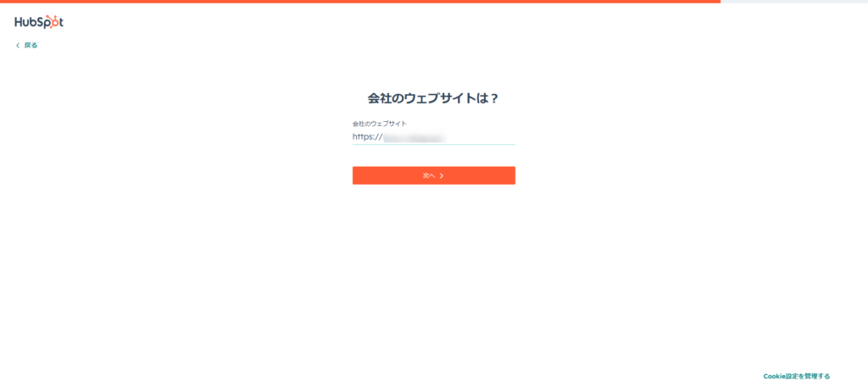868x392 pixels.
Task: Click the heading 会社のウェブサイトは？
Action: pyautogui.click(x=433, y=98)
